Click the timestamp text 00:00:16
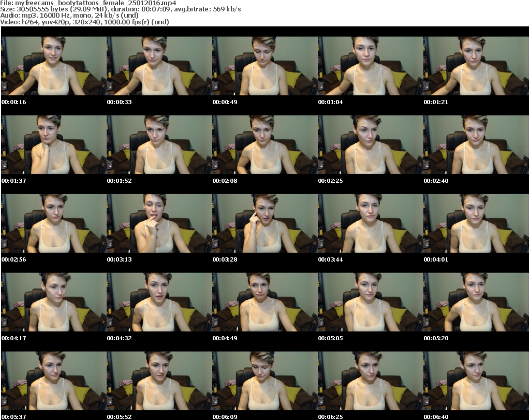530x420 pixels. click(x=14, y=102)
